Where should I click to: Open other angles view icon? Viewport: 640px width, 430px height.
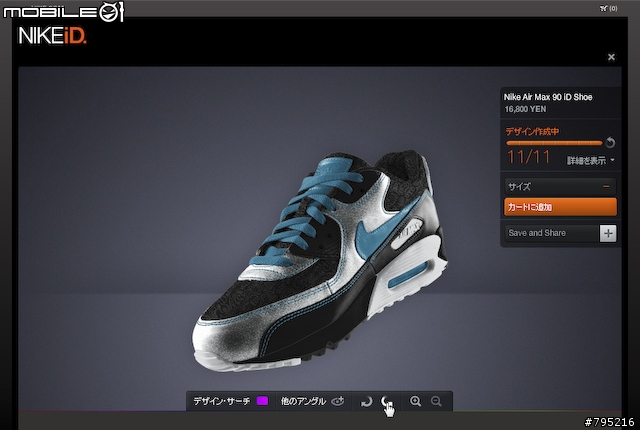[338, 401]
